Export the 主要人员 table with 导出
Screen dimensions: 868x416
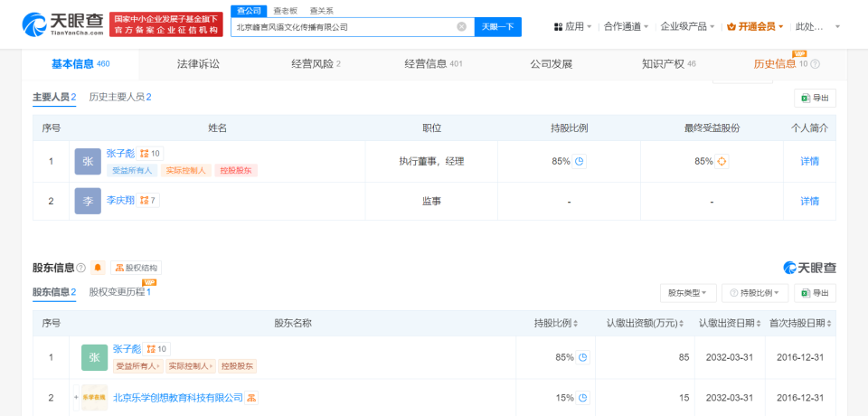[815, 98]
